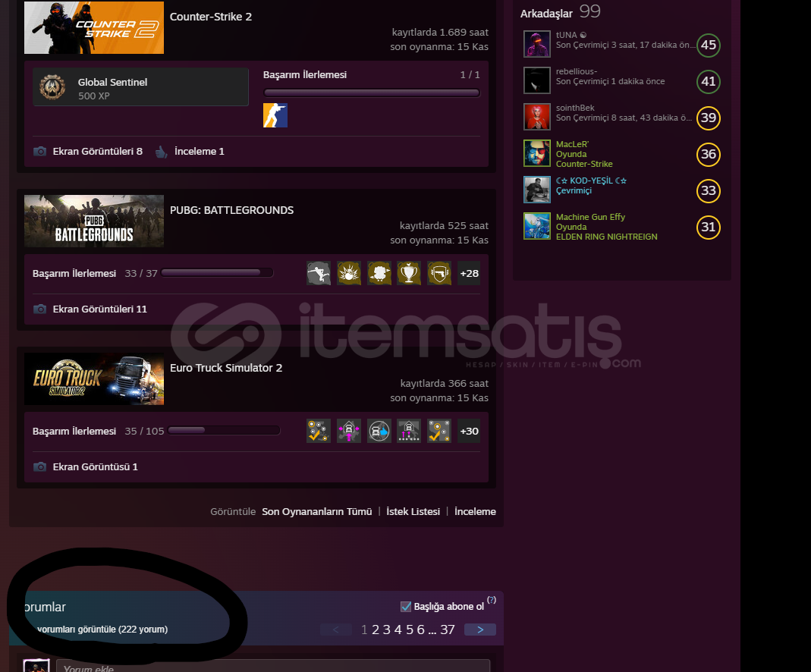Viewport: 811px width, 672px height.
Task: Click level 31 badge next to Machine Gun Effy
Action: [709, 227]
